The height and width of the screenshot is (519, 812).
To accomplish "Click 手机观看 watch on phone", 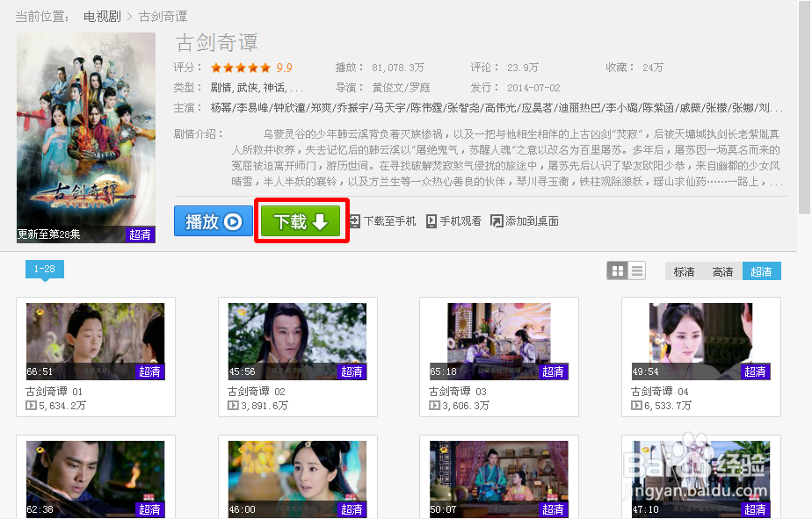I will (x=453, y=221).
